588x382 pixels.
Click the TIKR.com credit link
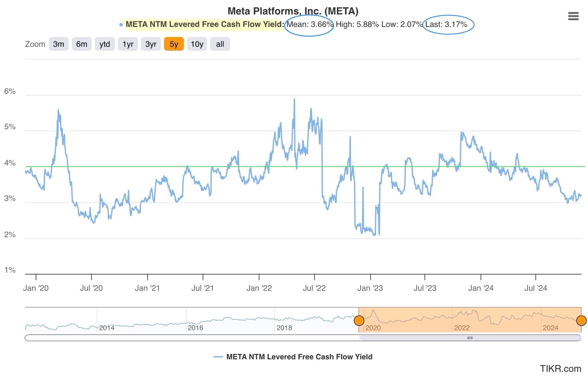[560, 369]
